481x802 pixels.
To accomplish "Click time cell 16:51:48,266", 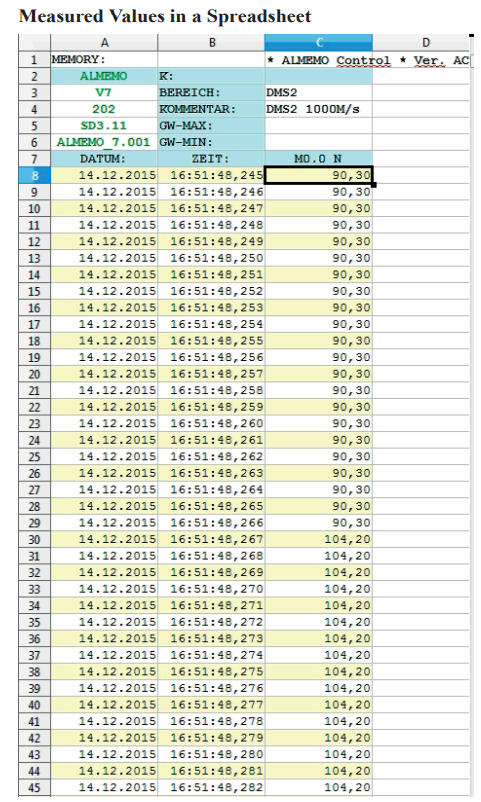I will tap(211, 523).
